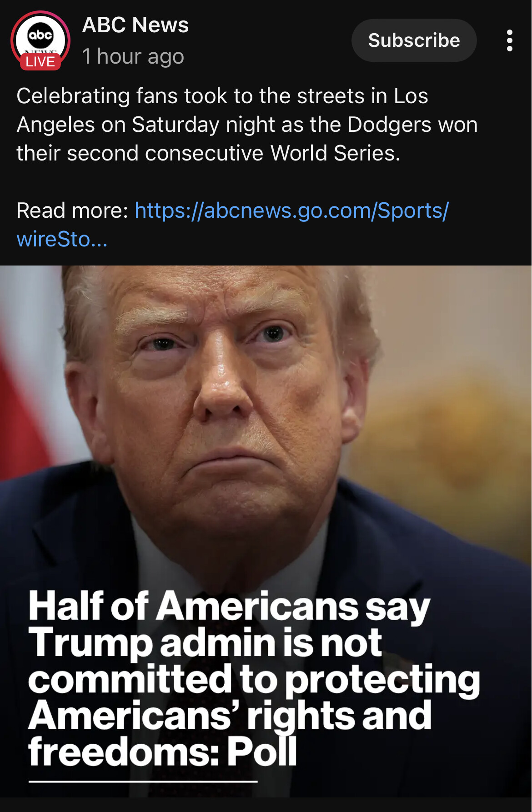The width and height of the screenshot is (532, 812).
Task: Tap the red LIVE badge
Action: tap(40, 61)
